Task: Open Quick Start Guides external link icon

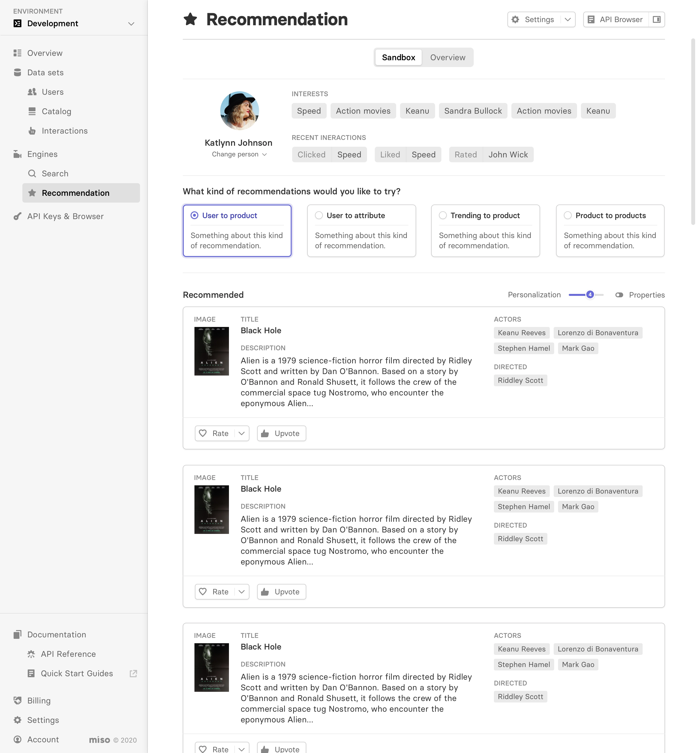Action: (x=133, y=674)
